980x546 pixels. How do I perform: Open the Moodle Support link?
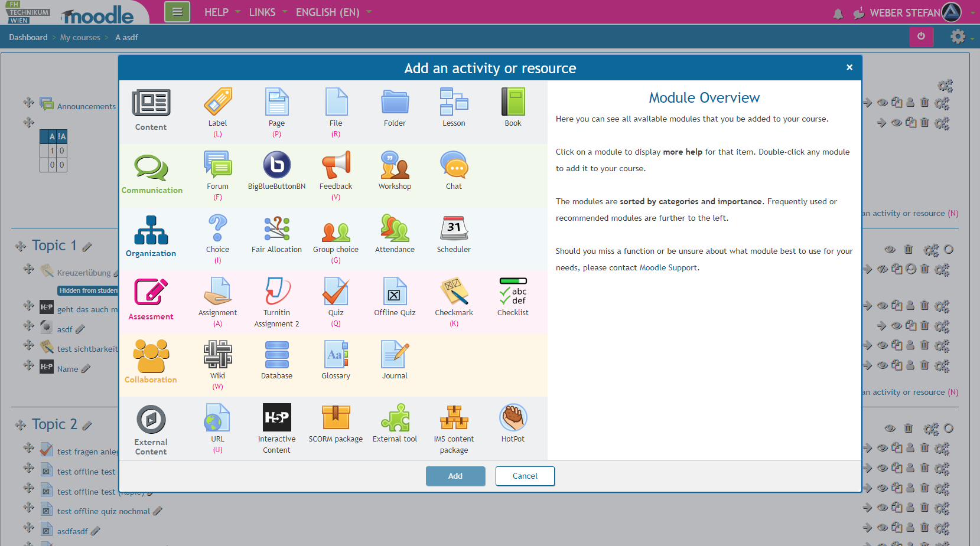668,267
